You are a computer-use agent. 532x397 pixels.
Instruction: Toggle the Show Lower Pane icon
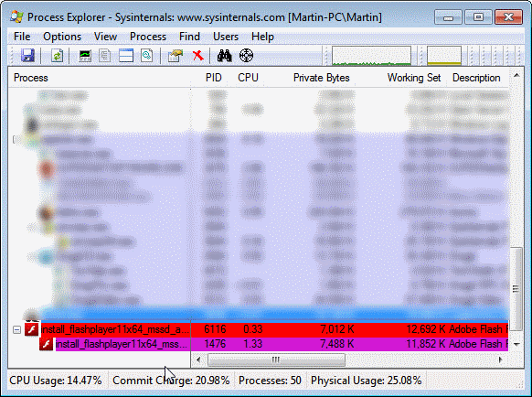[x=126, y=56]
